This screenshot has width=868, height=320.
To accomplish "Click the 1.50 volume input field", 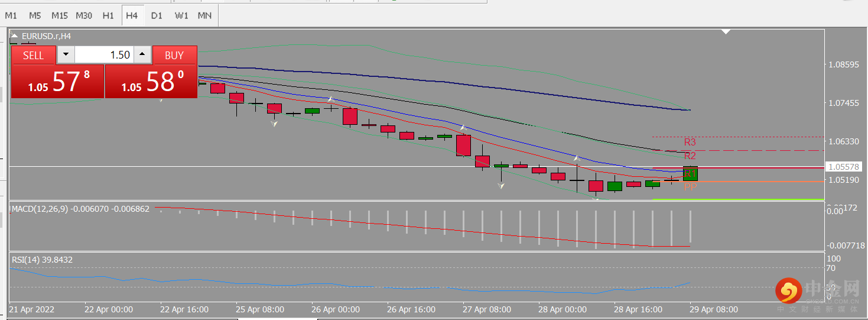I will [x=104, y=55].
